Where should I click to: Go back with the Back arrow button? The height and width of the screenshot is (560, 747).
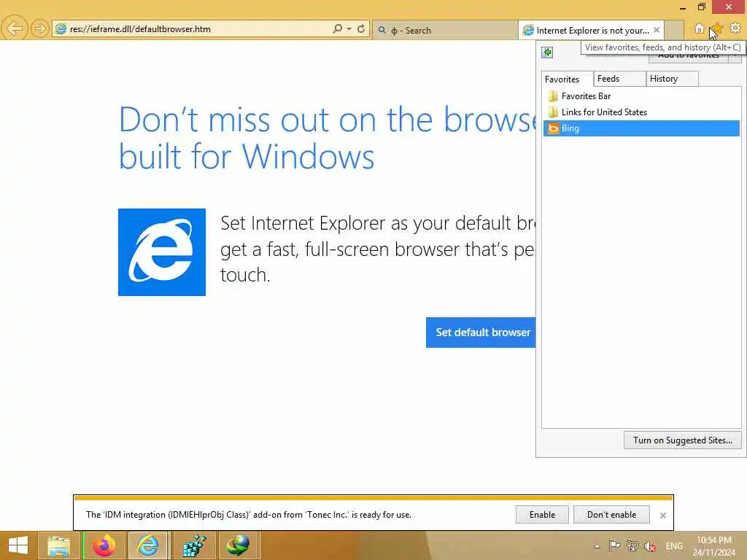(x=15, y=28)
